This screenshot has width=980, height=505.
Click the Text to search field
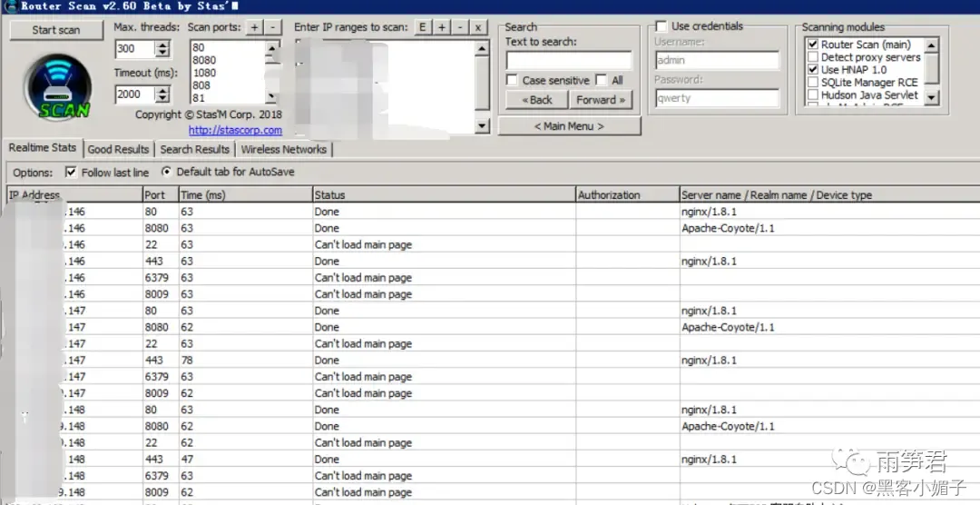tap(569, 61)
